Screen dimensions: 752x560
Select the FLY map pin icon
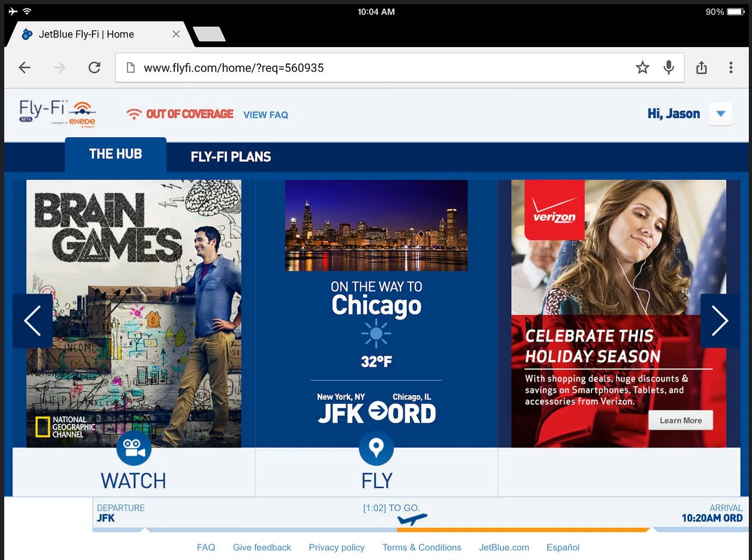point(376,448)
